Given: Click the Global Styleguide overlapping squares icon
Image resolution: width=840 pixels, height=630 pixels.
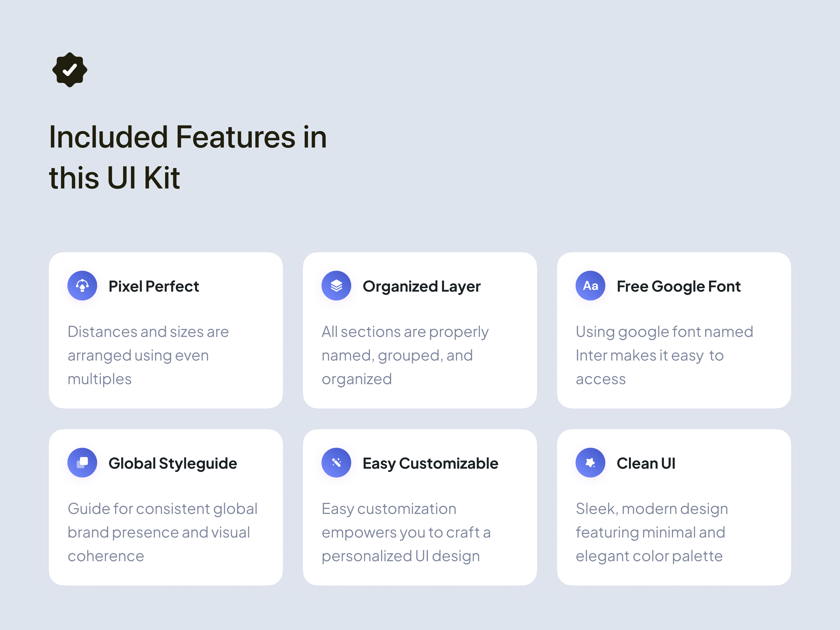Looking at the screenshot, I should click(x=82, y=463).
